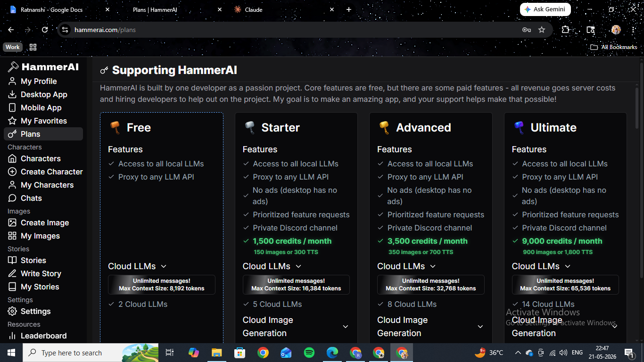Open Chrome three-dot menu
The width and height of the screenshot is (644, 362).
click(633, 30)
